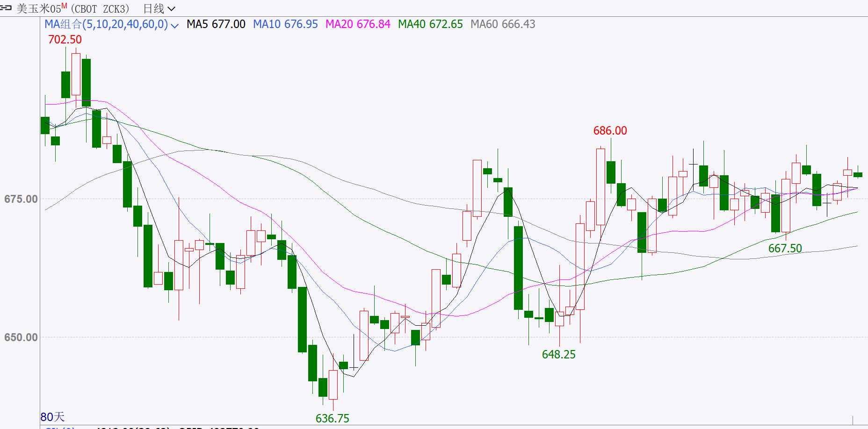Click the MA5 677.00 indicator label
Image resolution: width=868 pixels, height=429 pixels.
click(216, 24)
